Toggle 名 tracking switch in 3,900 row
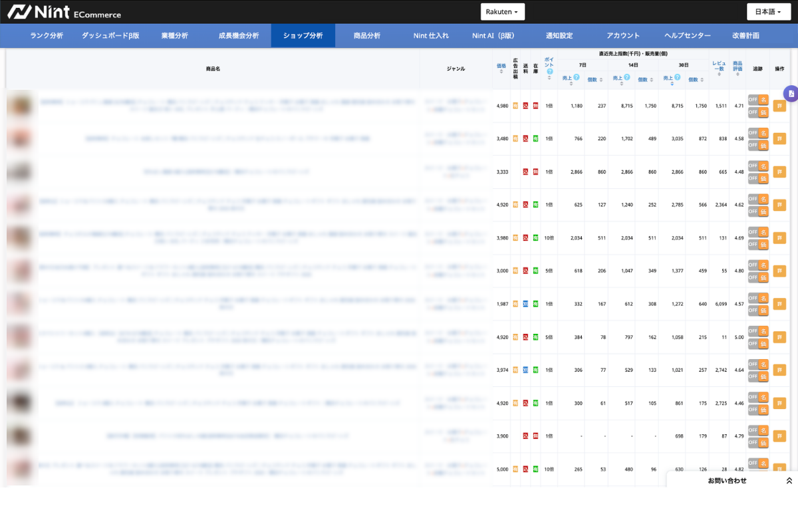The height and width of the screenshot is (532, 798). [x=758, y=430]
